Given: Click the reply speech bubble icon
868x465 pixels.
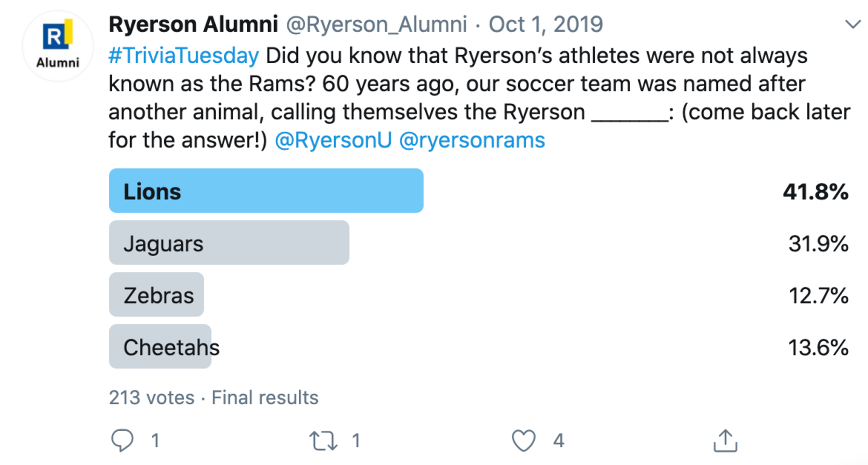Looking at the screenshot, I should click(x=122, y=440).
